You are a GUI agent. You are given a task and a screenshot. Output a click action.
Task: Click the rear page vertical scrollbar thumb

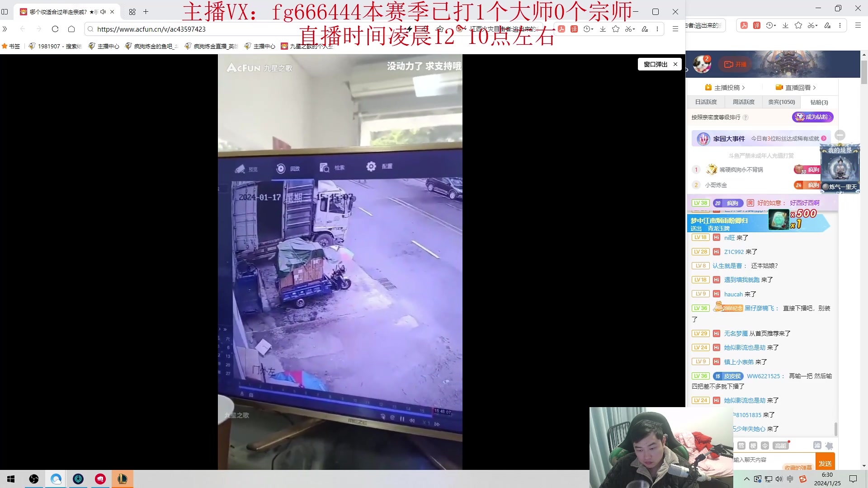864,72
